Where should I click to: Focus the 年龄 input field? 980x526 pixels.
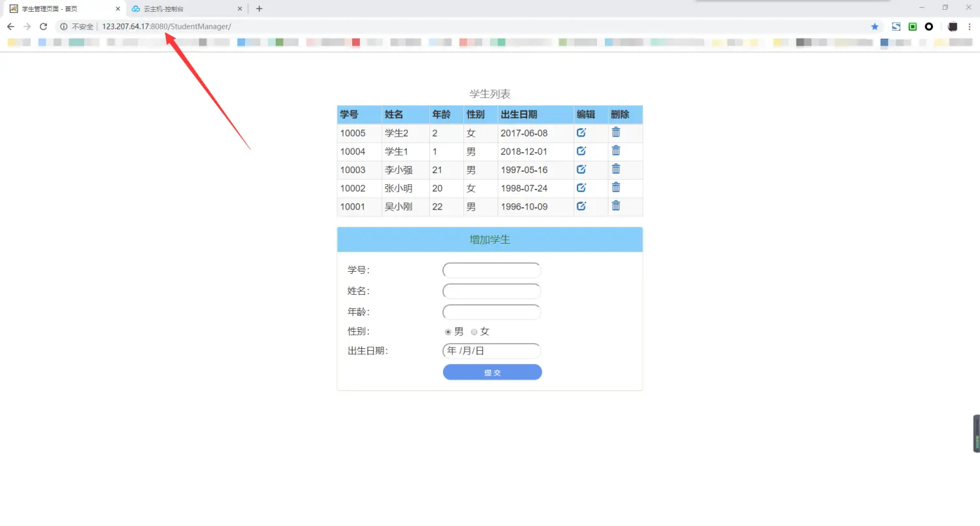click(492, 312)
